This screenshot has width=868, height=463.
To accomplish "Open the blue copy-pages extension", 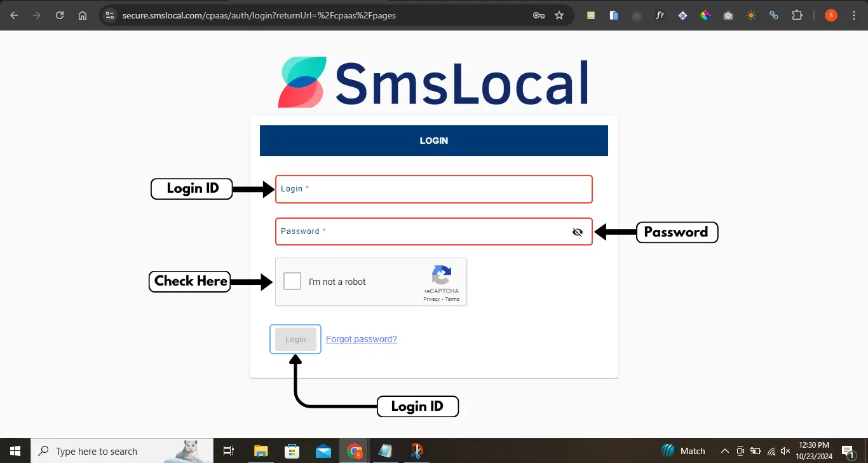I will 614,15.
